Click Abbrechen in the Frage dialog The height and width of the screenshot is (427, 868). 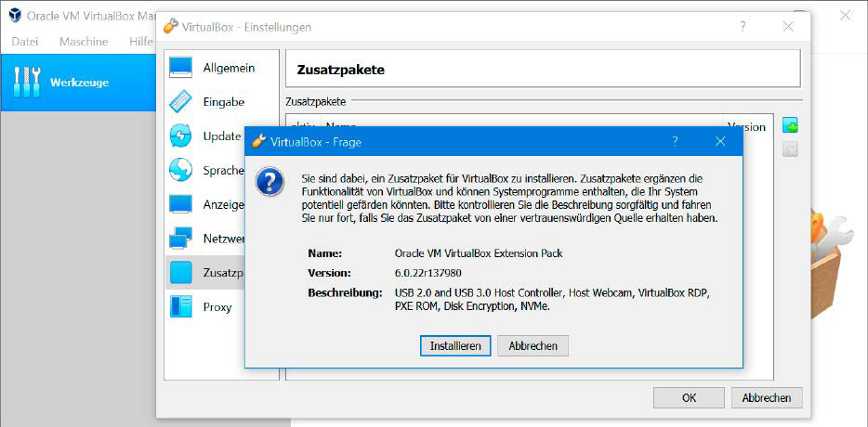pos(533,346)
